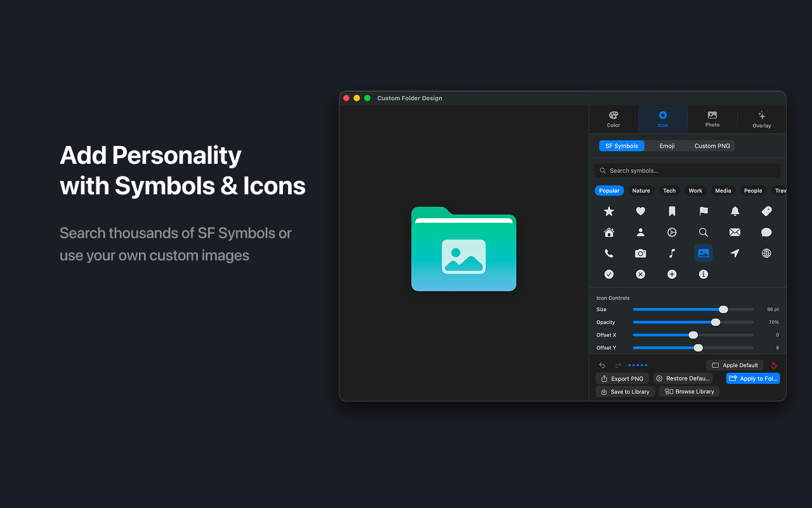This screenshot has height=508, width=812.
Task: Select the camera symbol
Action: coord(640,253)
